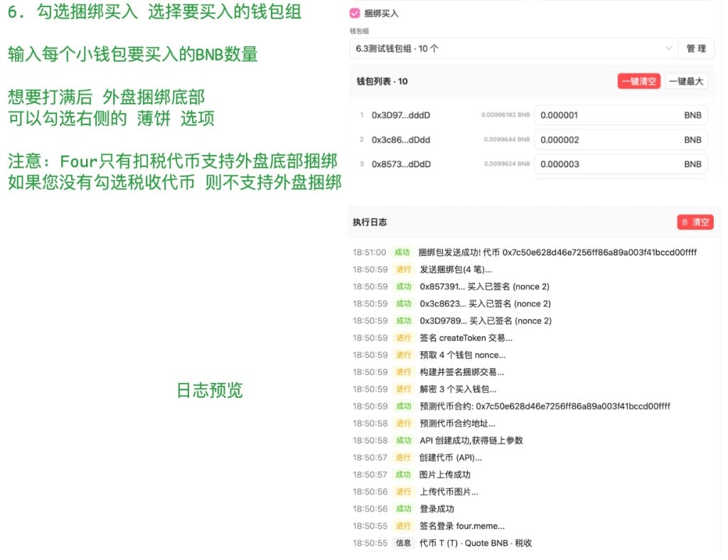Click the 一键最大 button
This screenshot has height=560, width=728.
pyautogui.click(x=686, y=81)
